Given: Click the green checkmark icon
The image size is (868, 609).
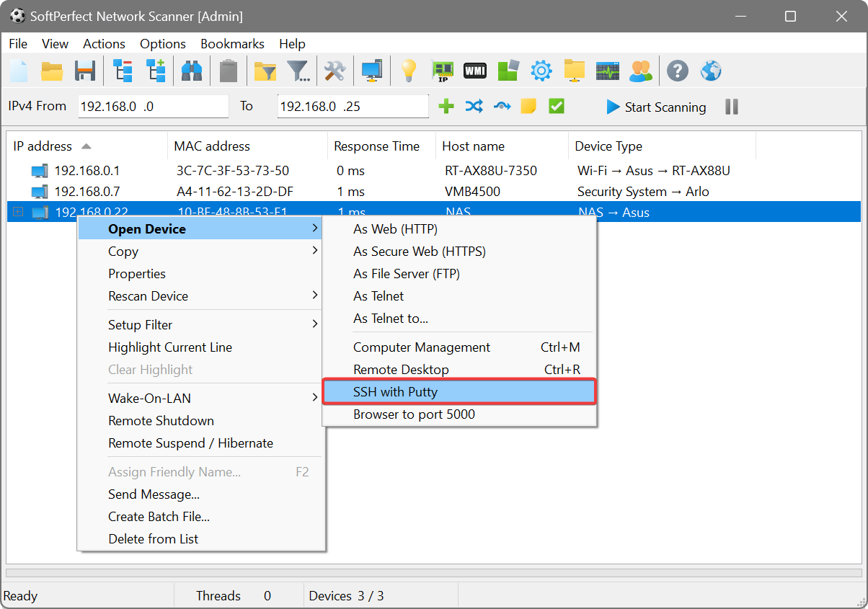Looking at the screenshot, I should (x=556, y=107).
